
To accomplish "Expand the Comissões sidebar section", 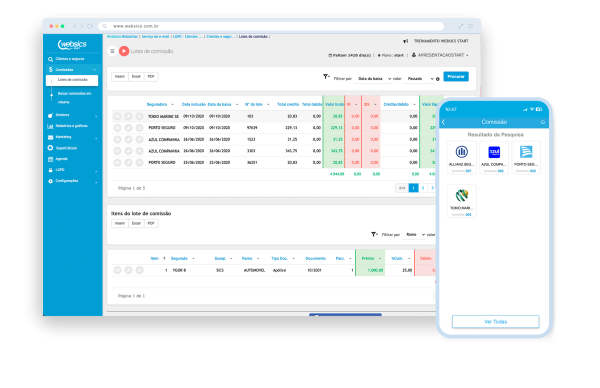I will tap(73, 70).
